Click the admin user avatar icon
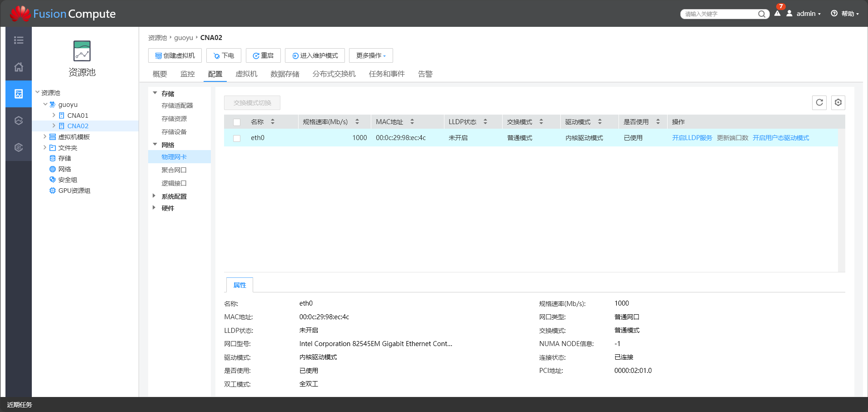Viewport: 868px width, 412px height. click(x=790, y=13)
